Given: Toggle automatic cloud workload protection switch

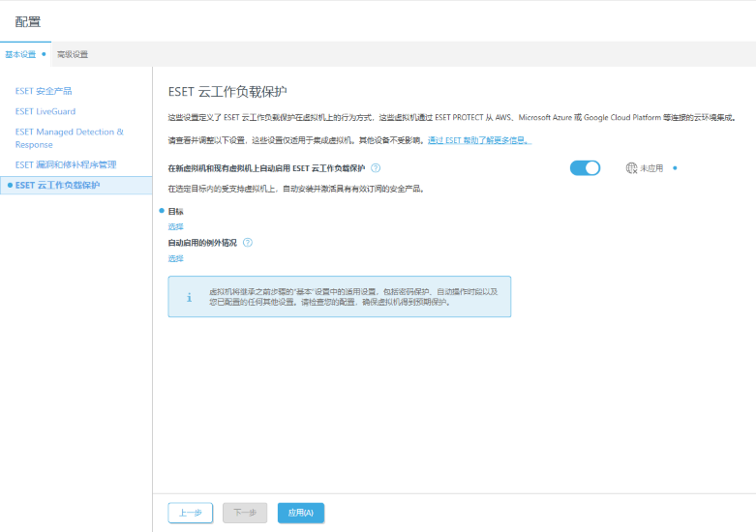Looking at the screenshot, I should (585, 168).
